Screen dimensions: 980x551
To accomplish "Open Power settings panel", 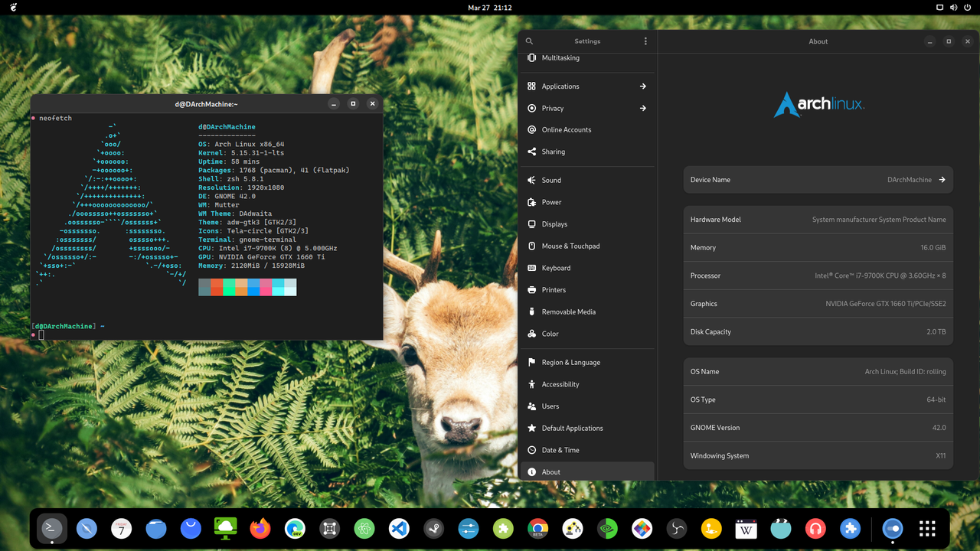I will point(587,202).
